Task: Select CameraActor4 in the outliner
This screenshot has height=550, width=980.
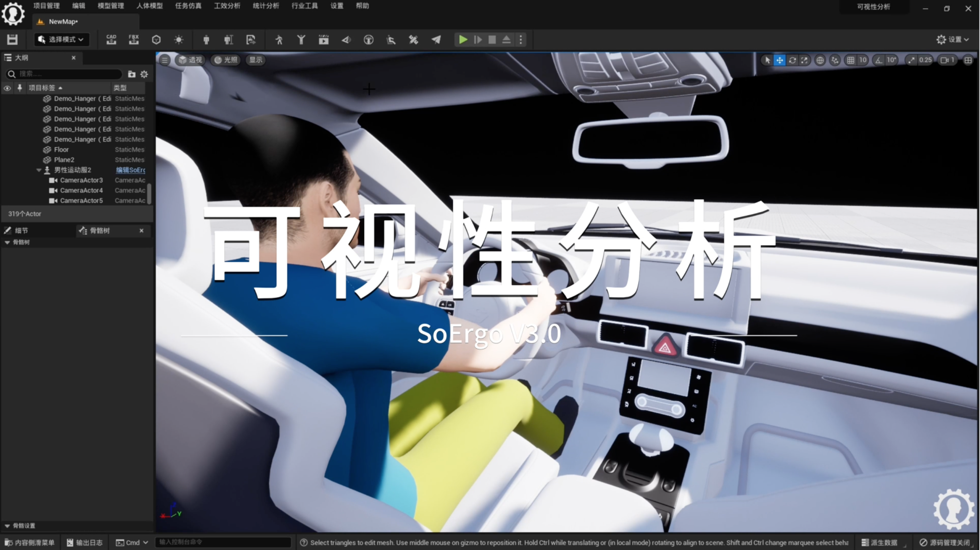Action: pyautogui.click(x=81, y=190)
